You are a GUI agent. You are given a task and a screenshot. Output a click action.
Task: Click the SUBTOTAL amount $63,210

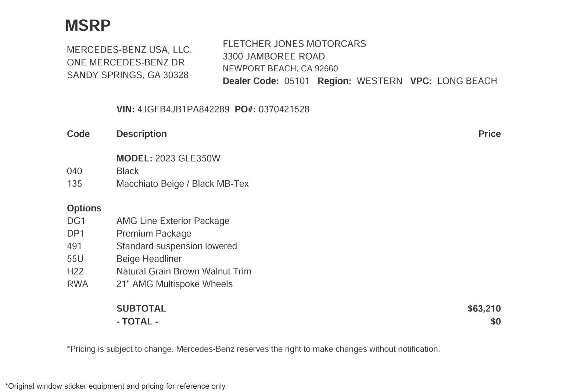click(x=484, y=309)
